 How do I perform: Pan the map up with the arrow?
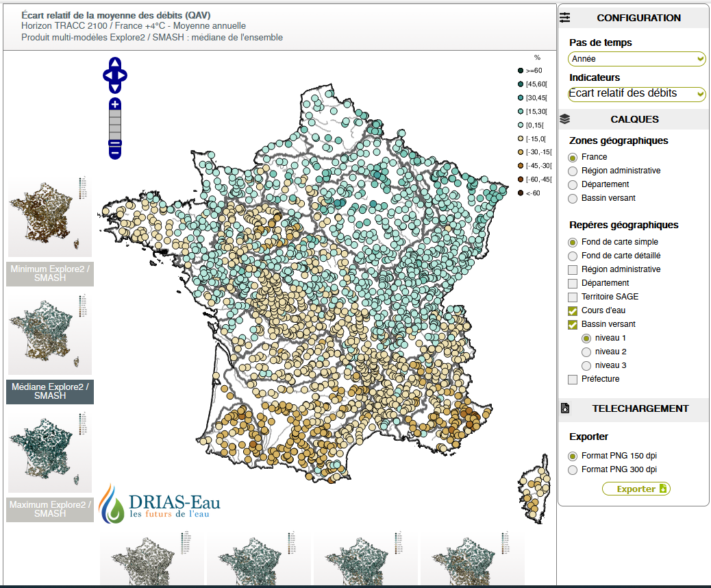[115, 63]
